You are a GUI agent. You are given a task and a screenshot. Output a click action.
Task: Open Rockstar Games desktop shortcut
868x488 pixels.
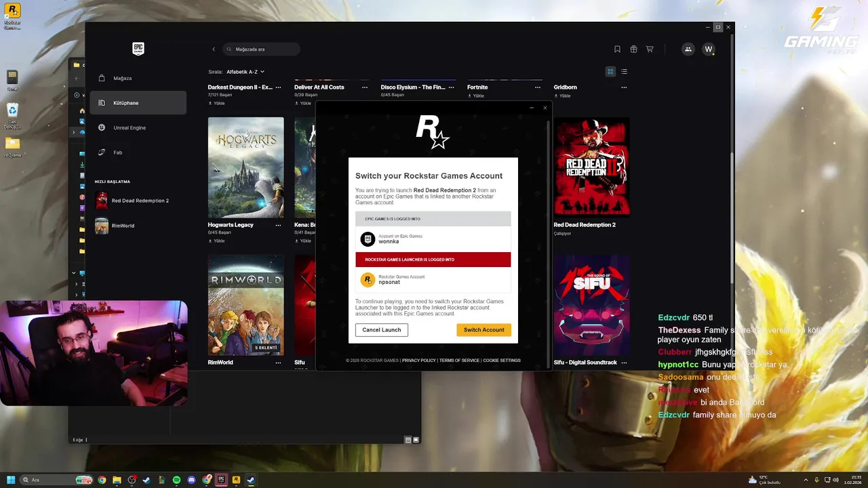click(x=12, y=16)
